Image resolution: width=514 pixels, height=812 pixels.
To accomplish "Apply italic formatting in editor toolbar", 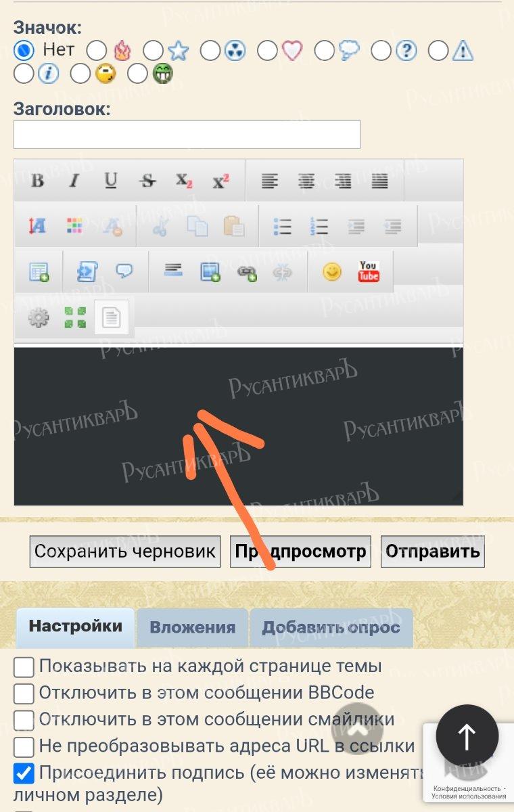I will pos(74,181).
